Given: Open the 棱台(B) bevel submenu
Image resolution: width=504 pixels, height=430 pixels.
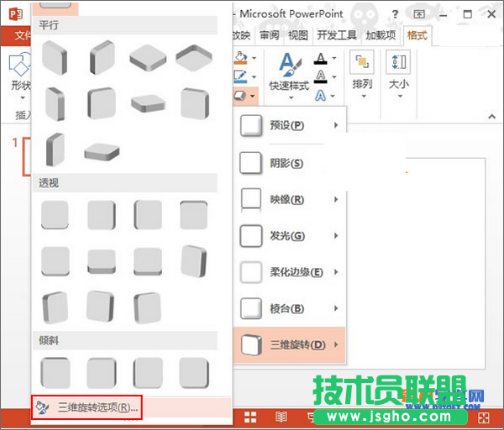Looking at the screenshot, I should 289,308.
